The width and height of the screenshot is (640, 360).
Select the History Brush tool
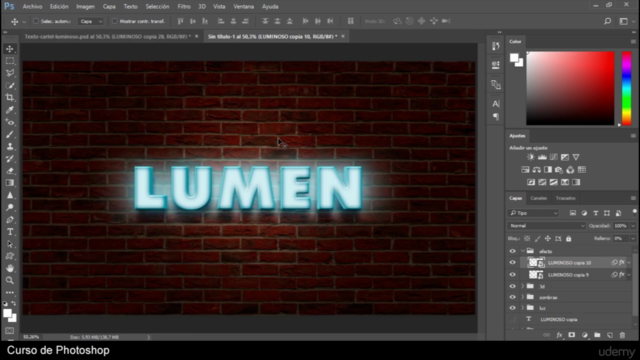pos(10,159)
